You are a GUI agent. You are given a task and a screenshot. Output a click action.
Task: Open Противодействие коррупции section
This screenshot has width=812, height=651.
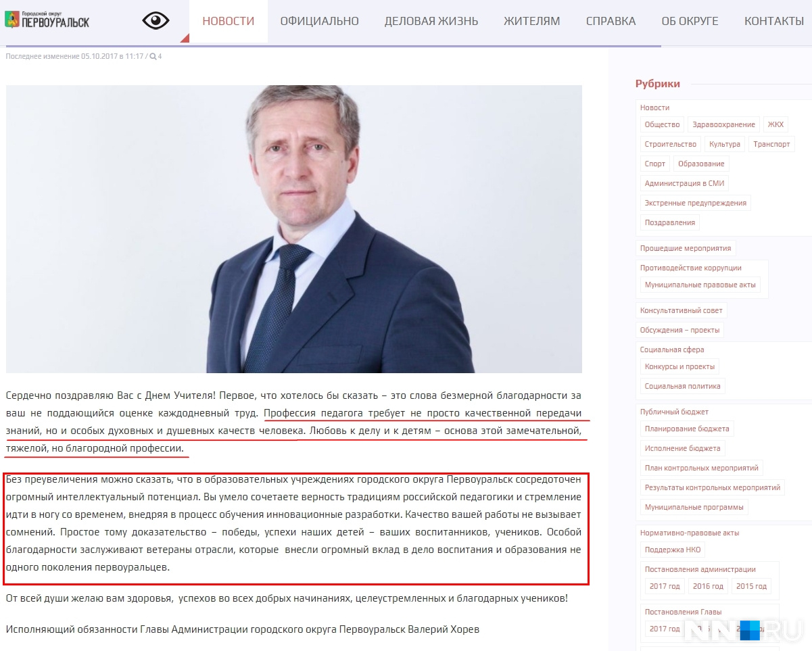691,268
